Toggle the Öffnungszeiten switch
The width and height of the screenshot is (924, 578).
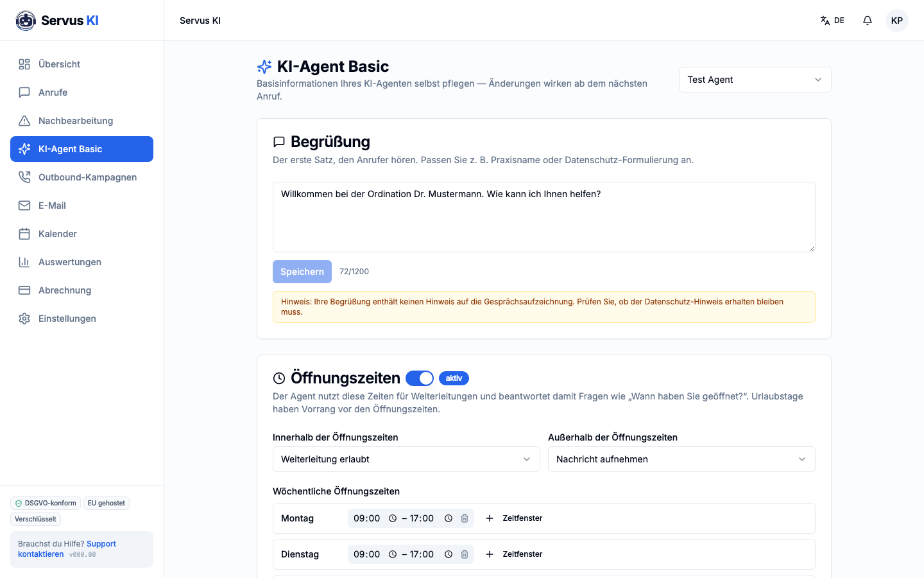[420, 378]
